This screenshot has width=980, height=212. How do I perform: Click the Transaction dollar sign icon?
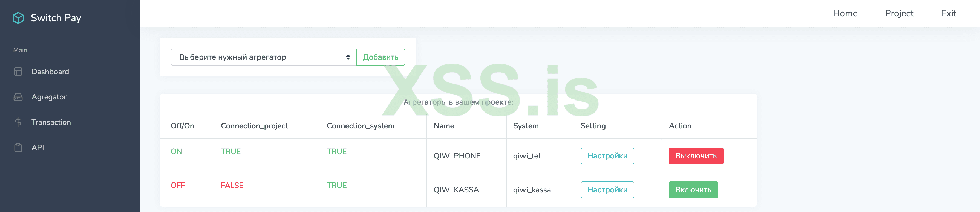[18, 122]
